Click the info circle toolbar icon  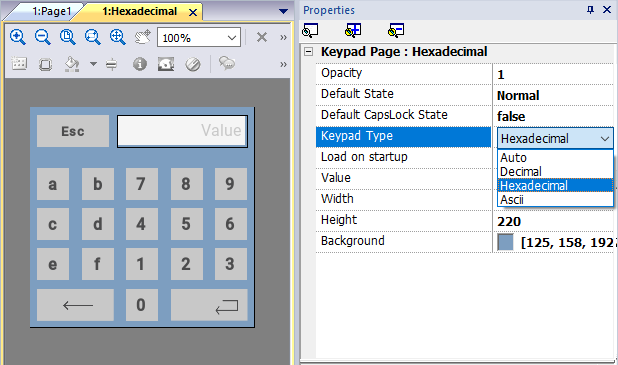click(140, 64)
